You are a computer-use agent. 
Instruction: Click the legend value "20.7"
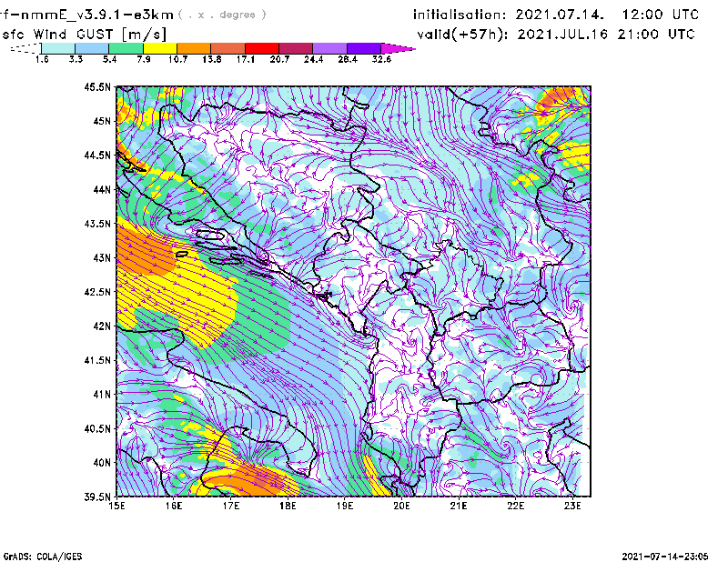(279, 59)
